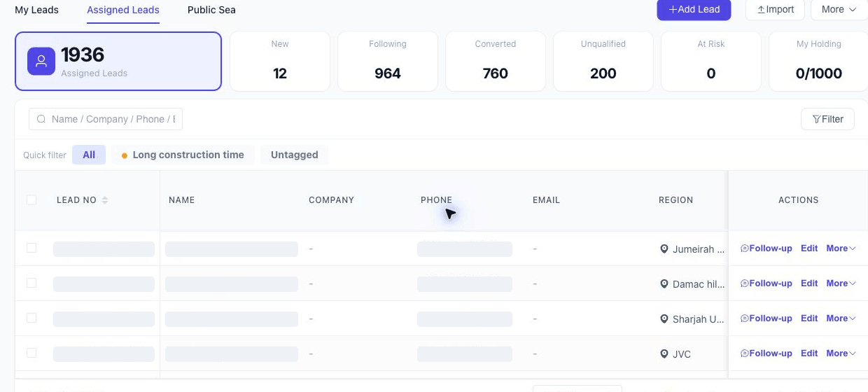Check the box for the Jumeirah row
Viewport: 868px width, 392px height.
31,248
